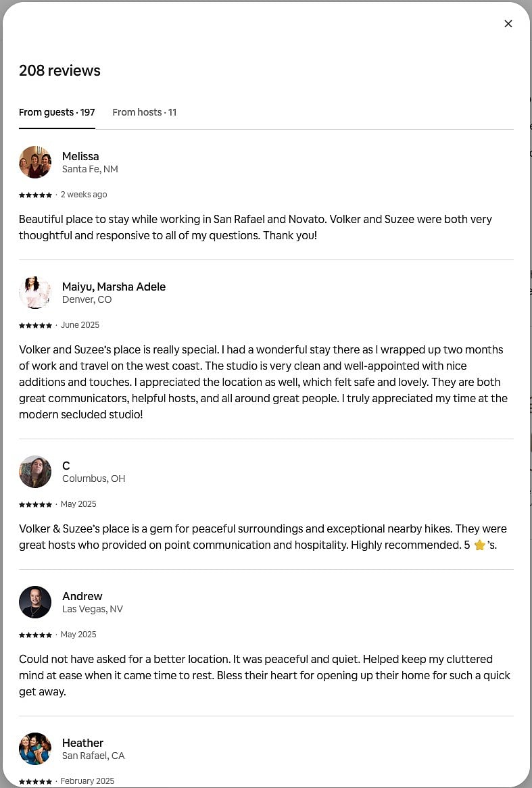Click Heather's reviewer name
The height and width of the screenshot is (788, 532).
click(x=82, y=743)
